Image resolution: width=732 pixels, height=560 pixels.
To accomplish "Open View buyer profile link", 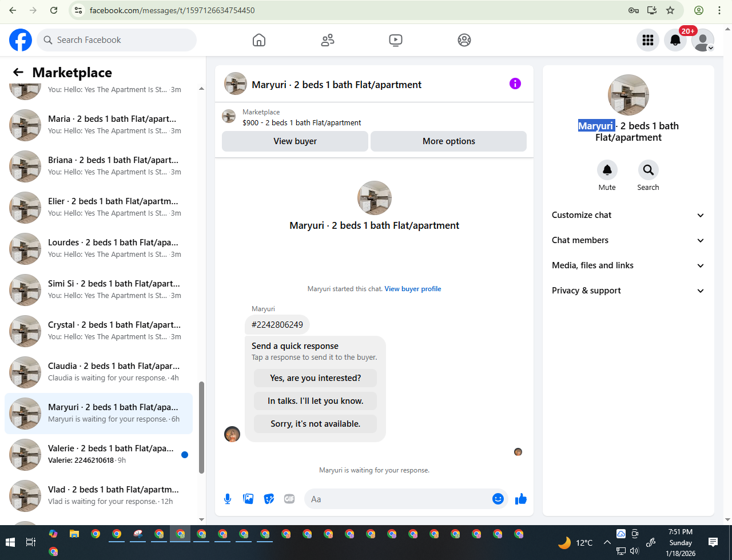I will click(413, 289).
